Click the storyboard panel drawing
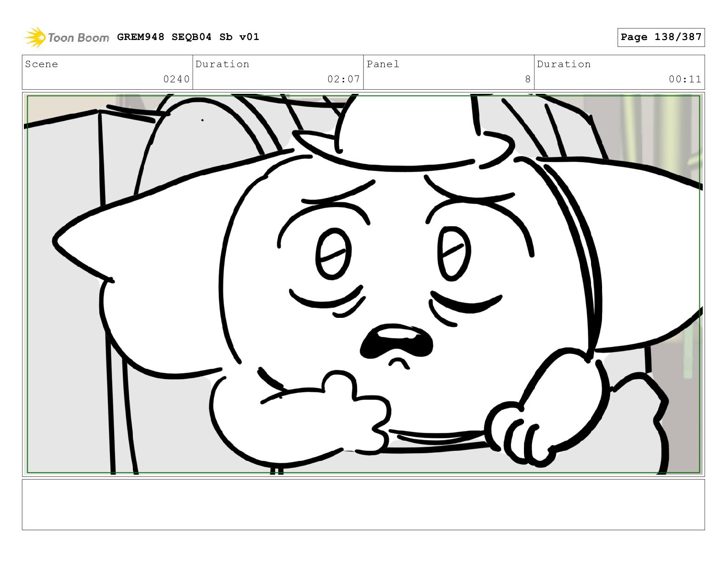The image size is (728, 563). (x=363, y=284)
